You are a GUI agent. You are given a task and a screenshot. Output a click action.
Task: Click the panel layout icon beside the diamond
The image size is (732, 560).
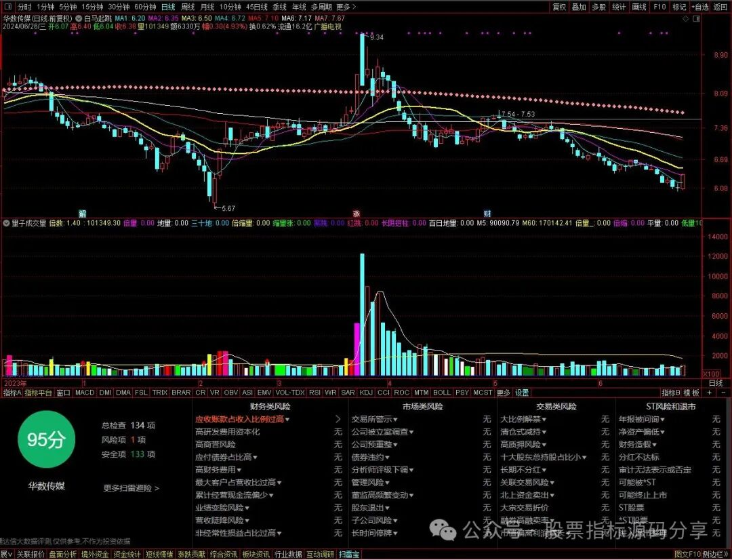coord(697,19)
